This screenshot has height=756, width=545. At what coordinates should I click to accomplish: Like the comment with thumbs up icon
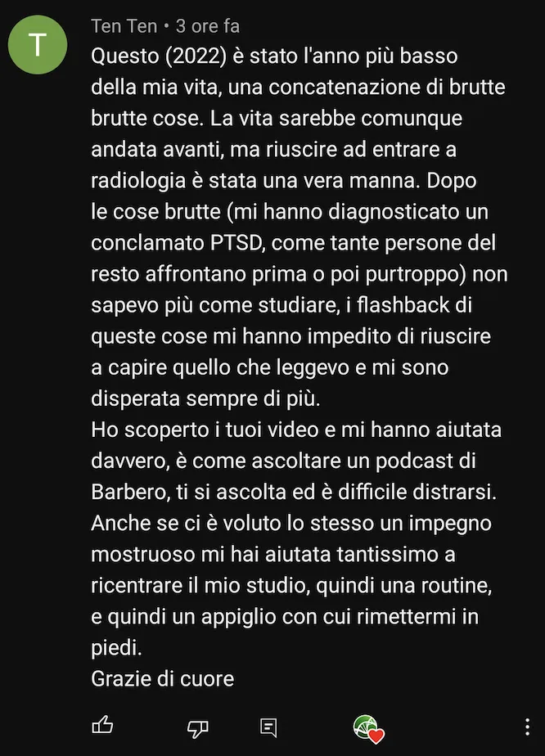click(x=102, y=725)
